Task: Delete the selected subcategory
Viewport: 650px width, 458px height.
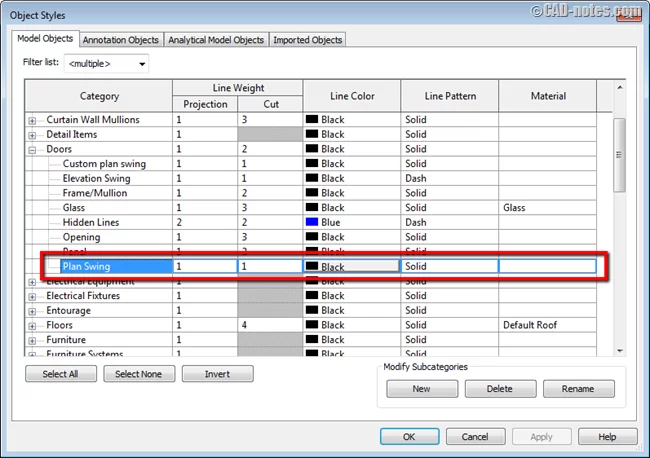Action: point(500,389)
